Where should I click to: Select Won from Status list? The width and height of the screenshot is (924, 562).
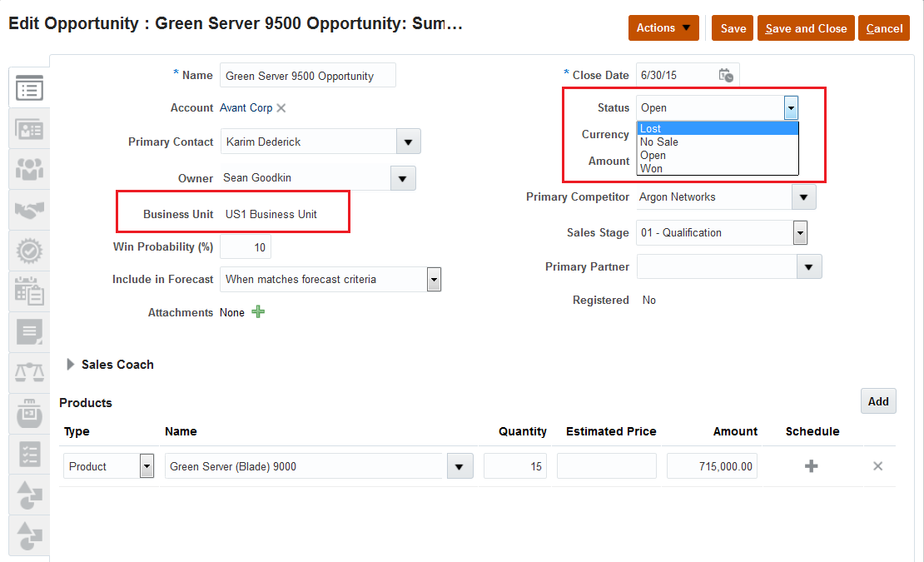[x=652, y=168]
